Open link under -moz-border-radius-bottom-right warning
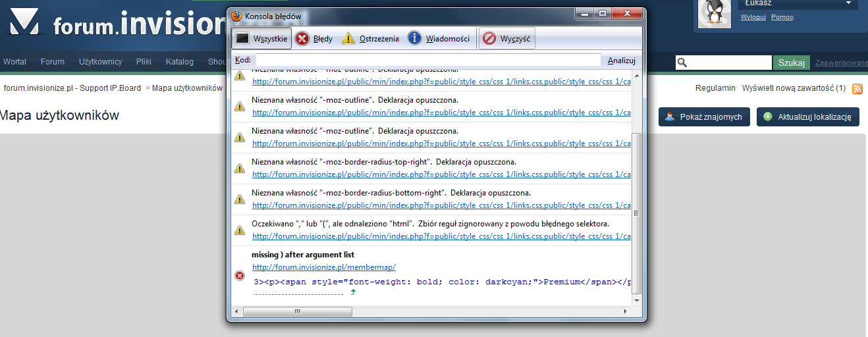Image resolution: width=868 pixels, height=337 pixels. [441, 205]
